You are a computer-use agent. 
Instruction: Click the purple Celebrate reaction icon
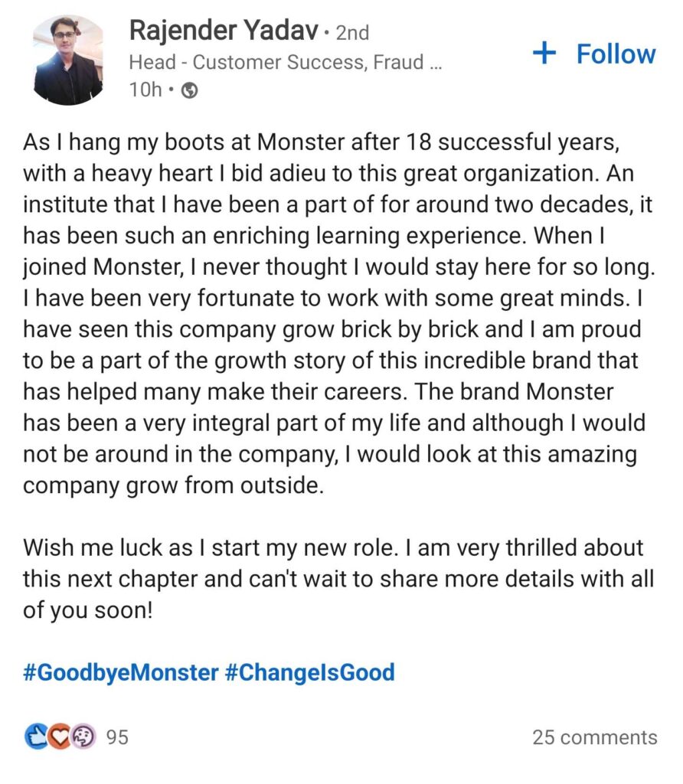coord(82,735)
